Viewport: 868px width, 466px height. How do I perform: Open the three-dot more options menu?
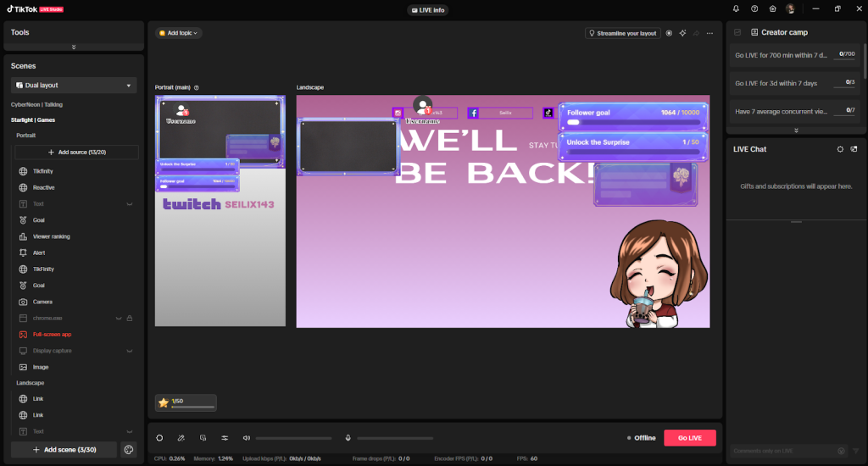pyautogui.click(x=709, y=33)
